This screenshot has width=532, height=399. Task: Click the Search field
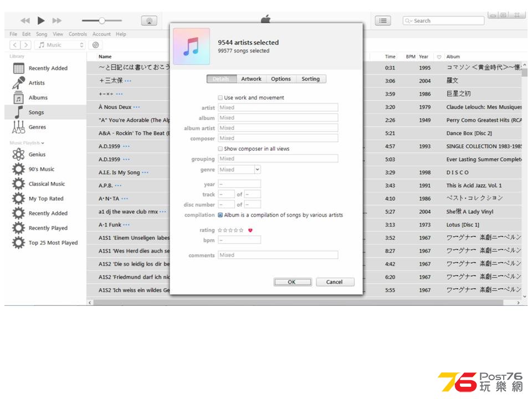click(443, 21)
